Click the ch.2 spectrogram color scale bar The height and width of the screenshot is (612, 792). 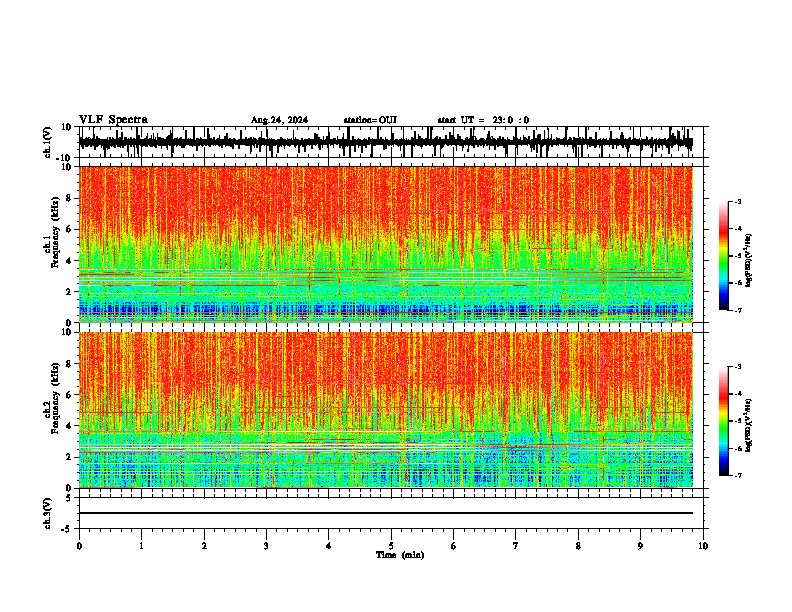tap(724, 421)
